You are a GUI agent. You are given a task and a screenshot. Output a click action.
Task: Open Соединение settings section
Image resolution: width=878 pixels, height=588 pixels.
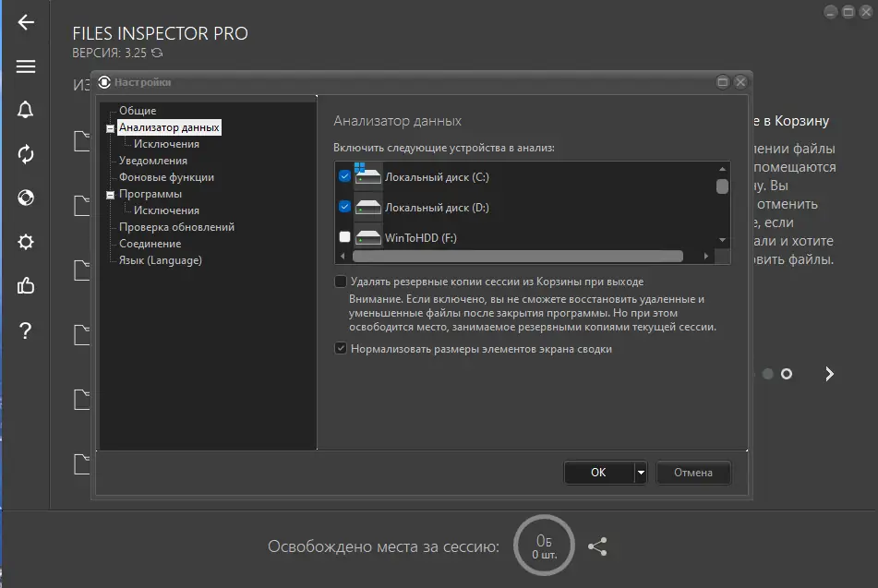[x=150, y=244]
